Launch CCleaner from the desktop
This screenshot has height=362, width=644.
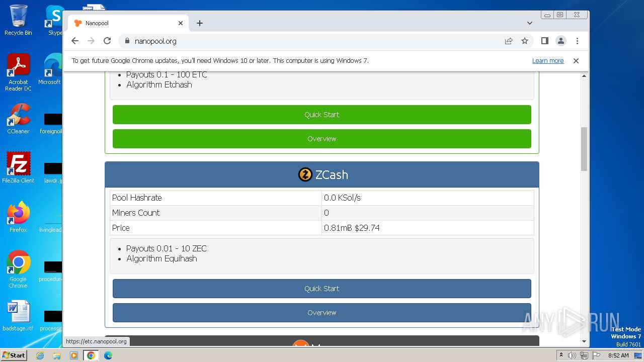pos(18,119)
